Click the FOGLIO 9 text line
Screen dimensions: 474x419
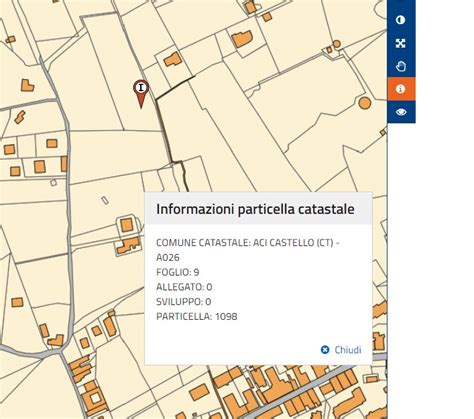pyautogui.click(x=178, y=272)
